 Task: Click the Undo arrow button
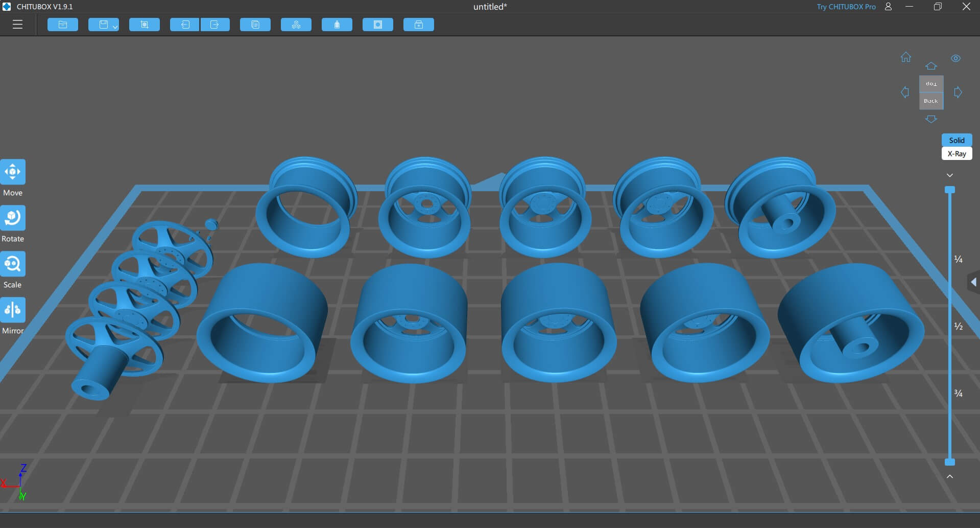click(x=185, y=25)
